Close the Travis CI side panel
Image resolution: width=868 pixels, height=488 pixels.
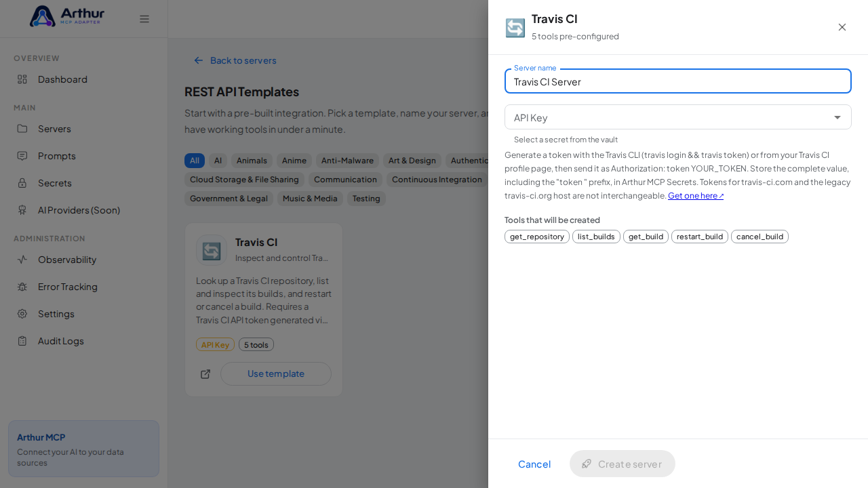tap(842, 27)
